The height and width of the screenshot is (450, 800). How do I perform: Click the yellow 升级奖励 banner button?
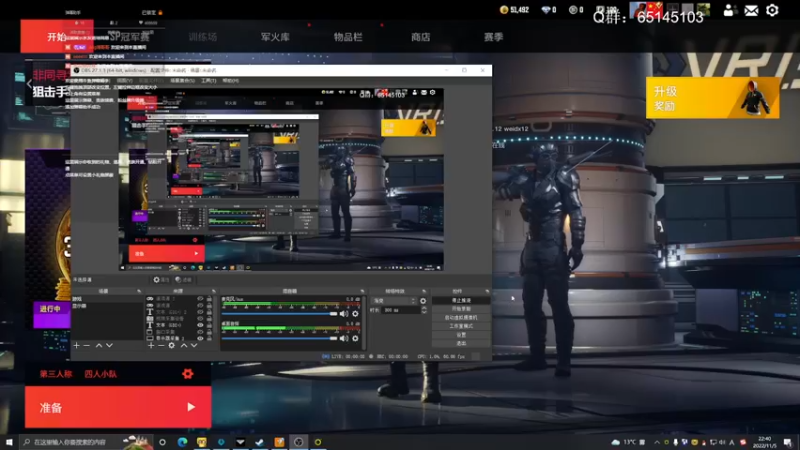(712, 98)
